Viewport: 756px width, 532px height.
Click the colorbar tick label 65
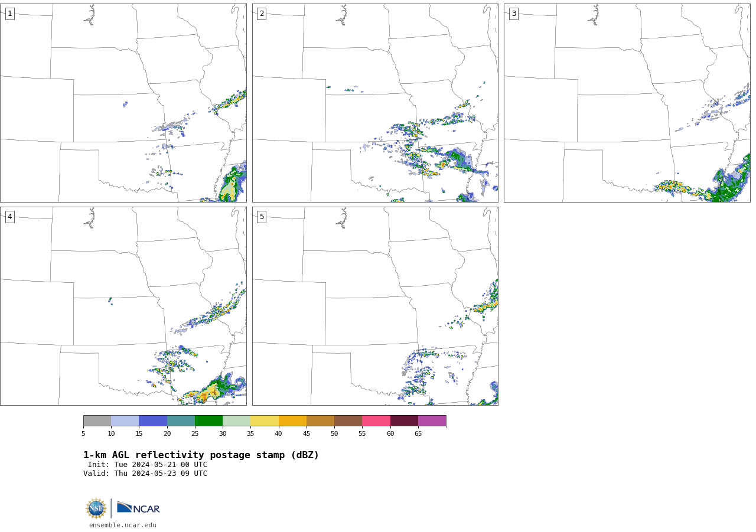pyautogui.click(x=418, y=433)
